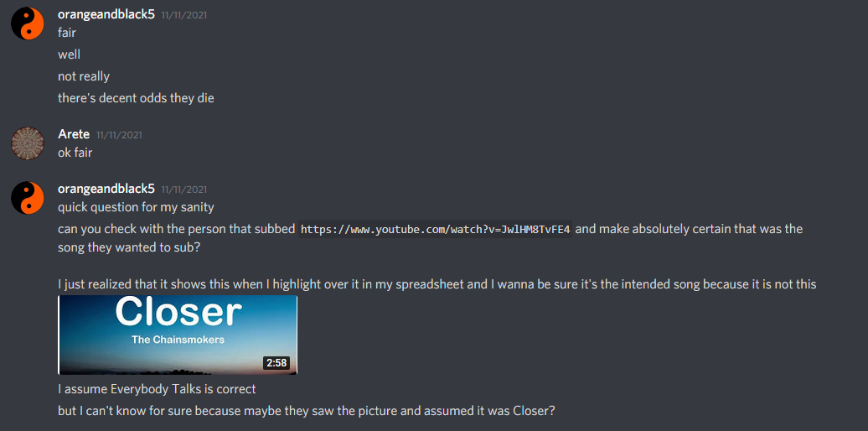The image size is (868, 431).
Task: Click the 2:58 duration badge
Action: pos(276,363)
